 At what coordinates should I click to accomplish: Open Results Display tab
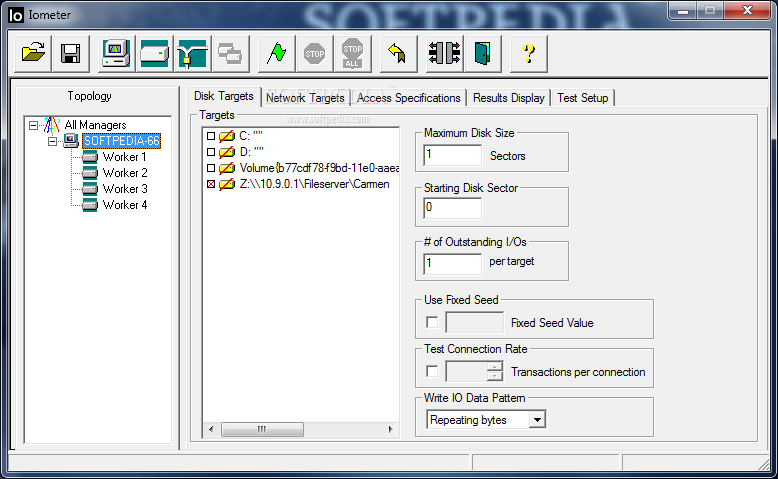(509, 98)
